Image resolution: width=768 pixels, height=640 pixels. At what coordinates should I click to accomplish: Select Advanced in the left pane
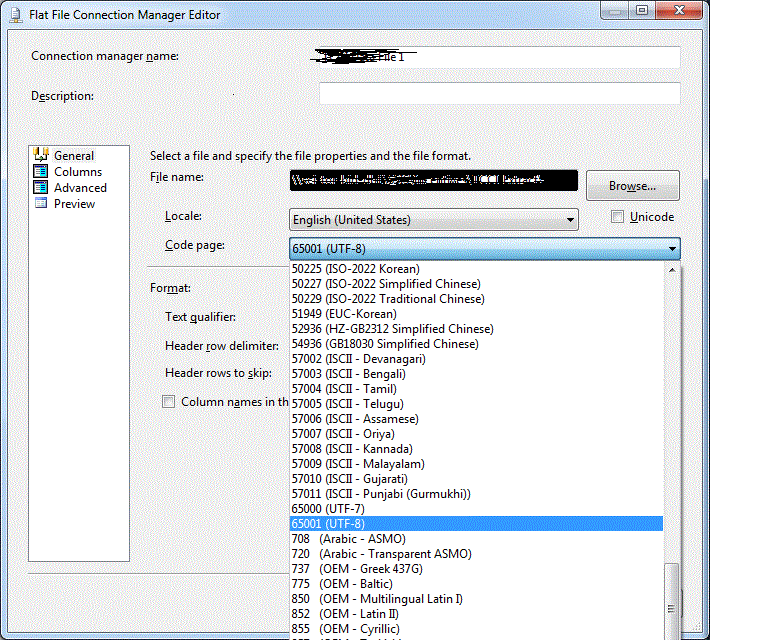[80, 188]
